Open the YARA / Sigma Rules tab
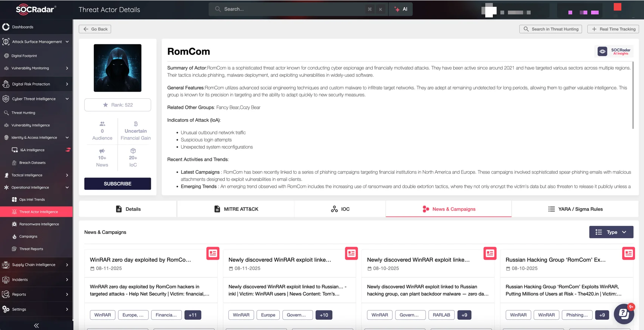The height and width of the screenshot is (330, 644). [x=575, y=209]
